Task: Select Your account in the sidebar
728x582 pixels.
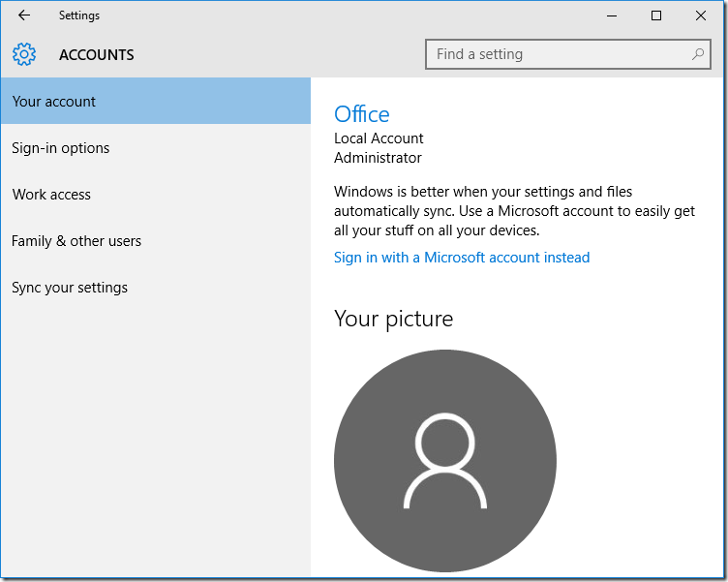Action: pyautogui.click(x=156, y=102)
